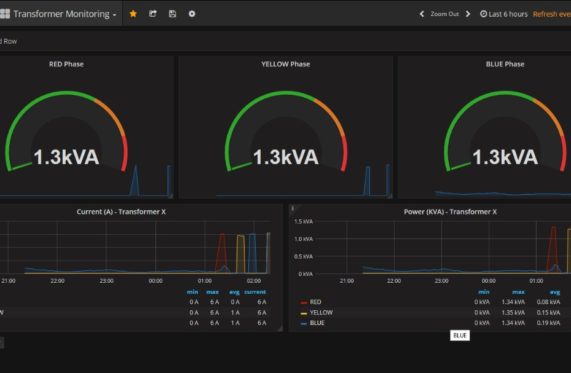Open Current (A) - Transformer X panel menu
The image size is (571, 373).
pos(121,212)
